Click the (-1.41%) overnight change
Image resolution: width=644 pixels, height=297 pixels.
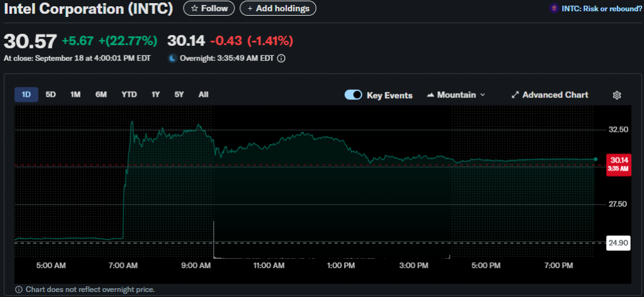tap(270, 41)
